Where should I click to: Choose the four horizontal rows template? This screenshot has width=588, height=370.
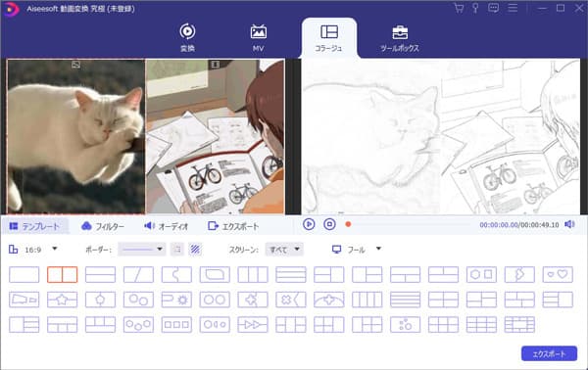[x=406, y=300]
